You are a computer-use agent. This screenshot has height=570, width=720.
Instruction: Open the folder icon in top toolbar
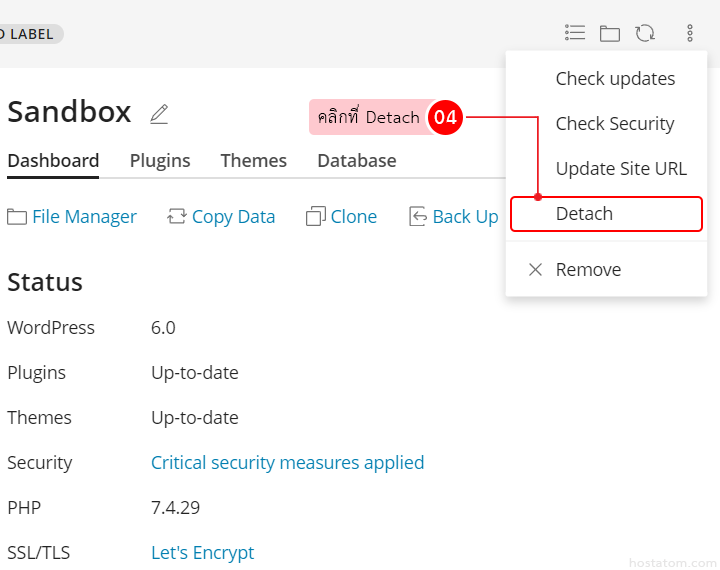tap(610, 33)
